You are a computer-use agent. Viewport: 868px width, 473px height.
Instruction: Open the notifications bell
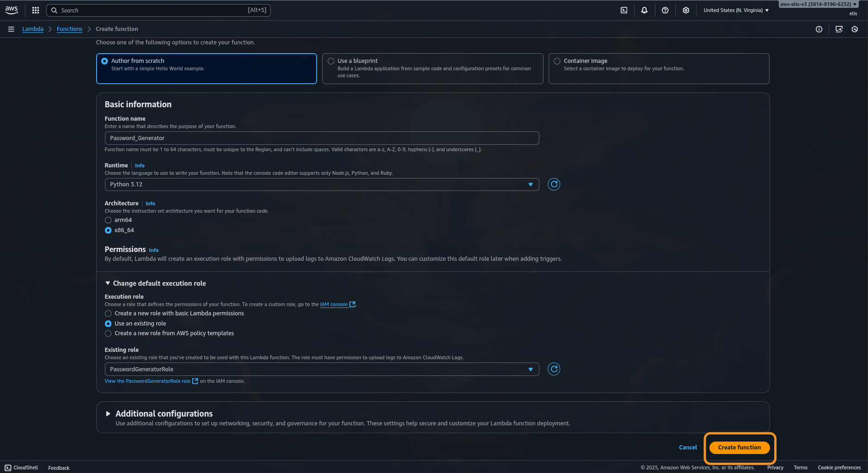[x=644, y=10]
